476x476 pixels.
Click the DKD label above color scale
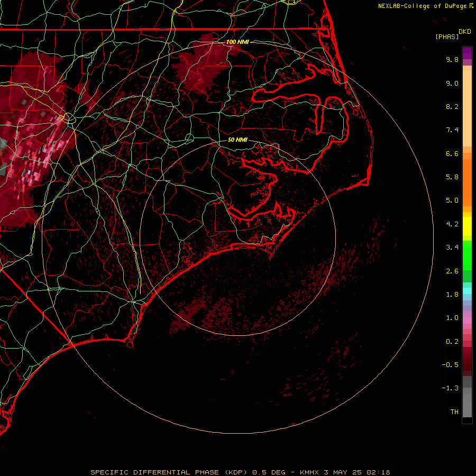[x=465, y=32]
